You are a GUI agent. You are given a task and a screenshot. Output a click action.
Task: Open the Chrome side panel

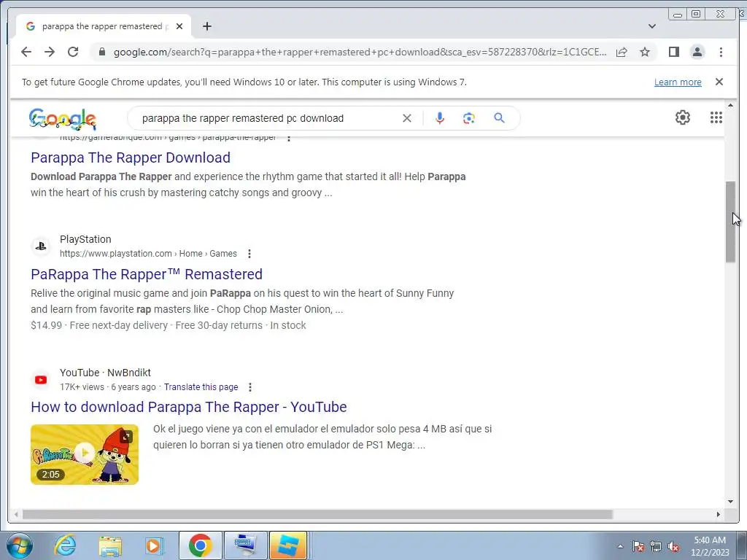pyautogui.click(x=673, y=52)
